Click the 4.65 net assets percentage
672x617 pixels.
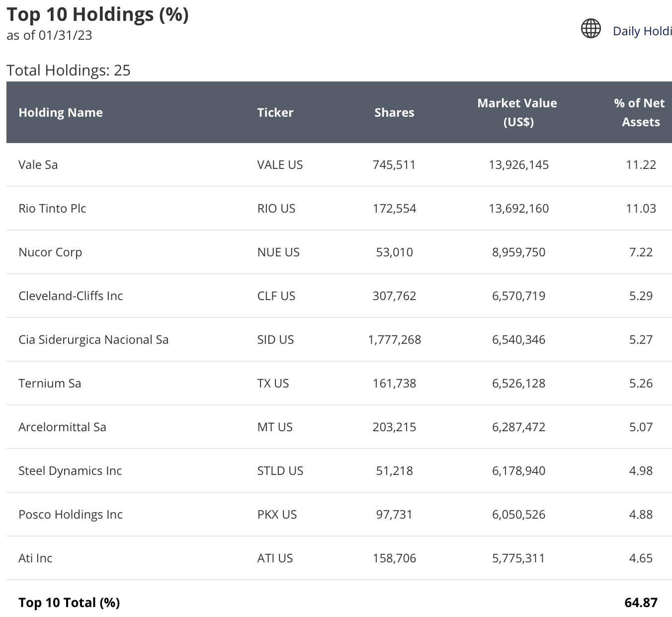(641, 558)
